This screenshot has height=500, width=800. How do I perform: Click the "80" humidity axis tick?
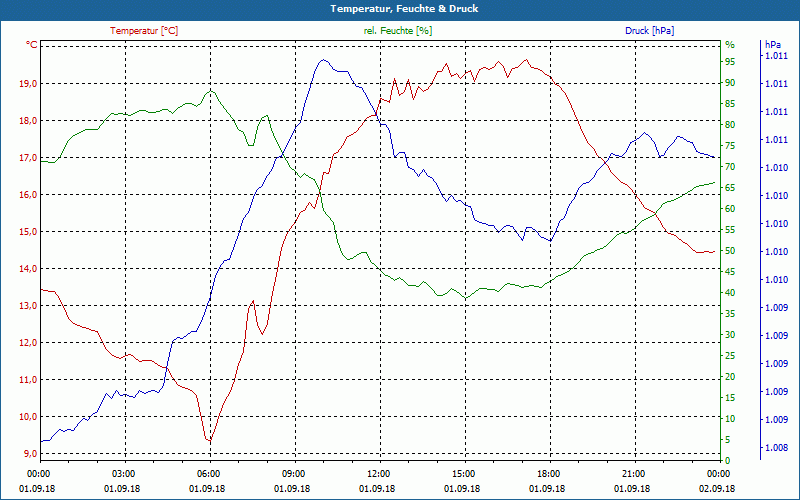[x=730, y=124]
